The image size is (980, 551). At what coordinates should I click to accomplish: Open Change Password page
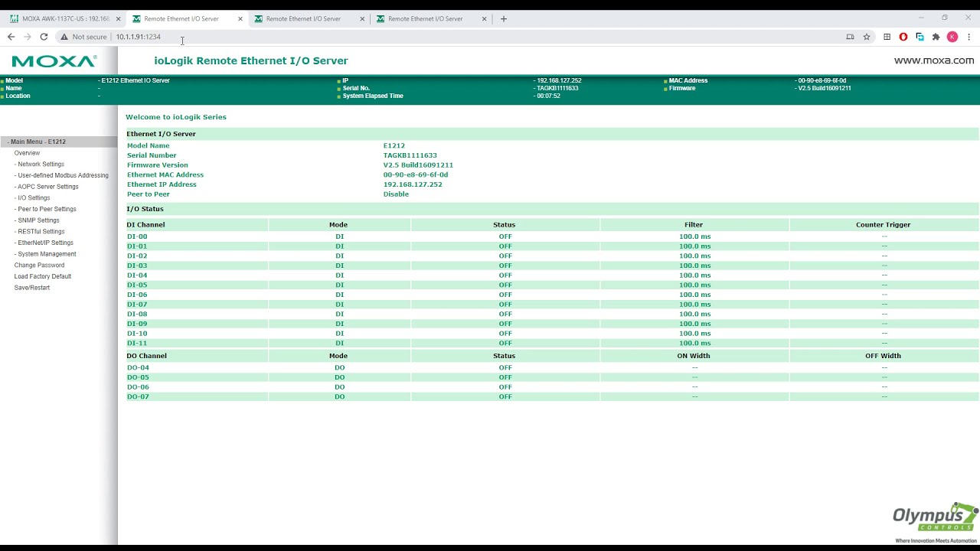tap(39, 265)
